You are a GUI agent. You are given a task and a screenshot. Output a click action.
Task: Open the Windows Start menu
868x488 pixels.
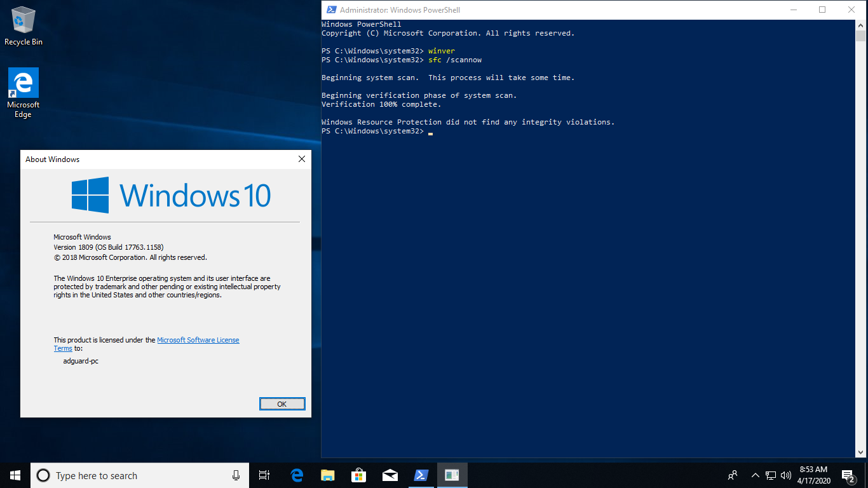tap(15, 475)
